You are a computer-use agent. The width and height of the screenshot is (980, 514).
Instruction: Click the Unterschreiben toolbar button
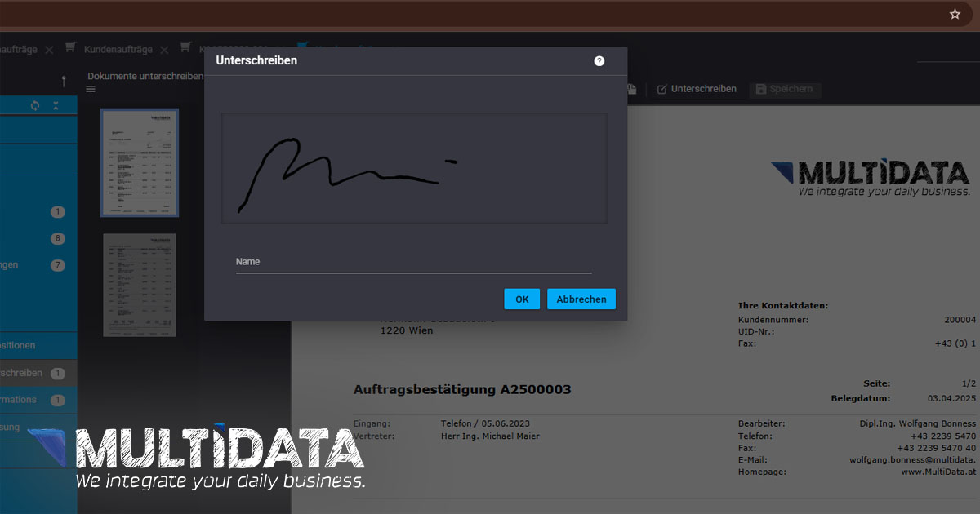[x=697, y=89]
